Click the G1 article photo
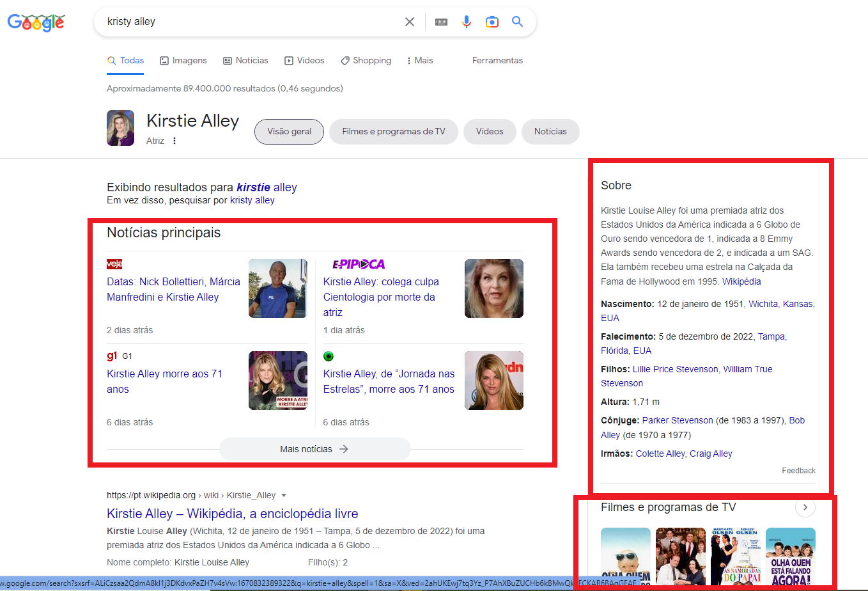 [278, 381]
